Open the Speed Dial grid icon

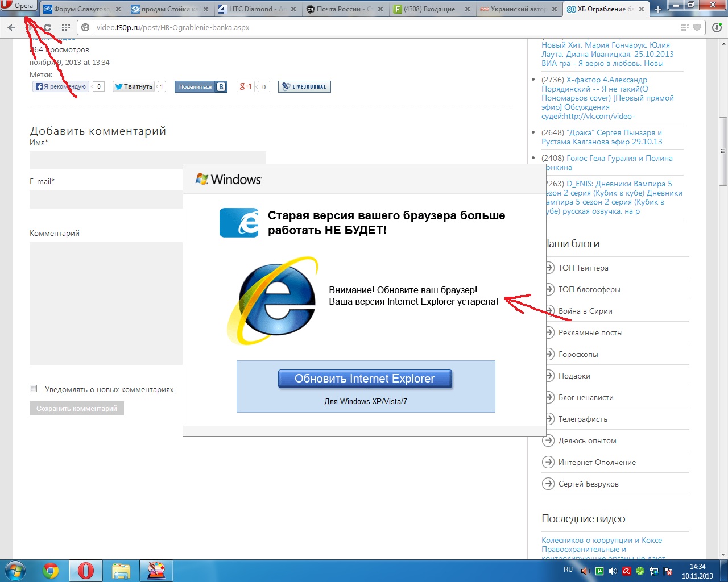65,27
